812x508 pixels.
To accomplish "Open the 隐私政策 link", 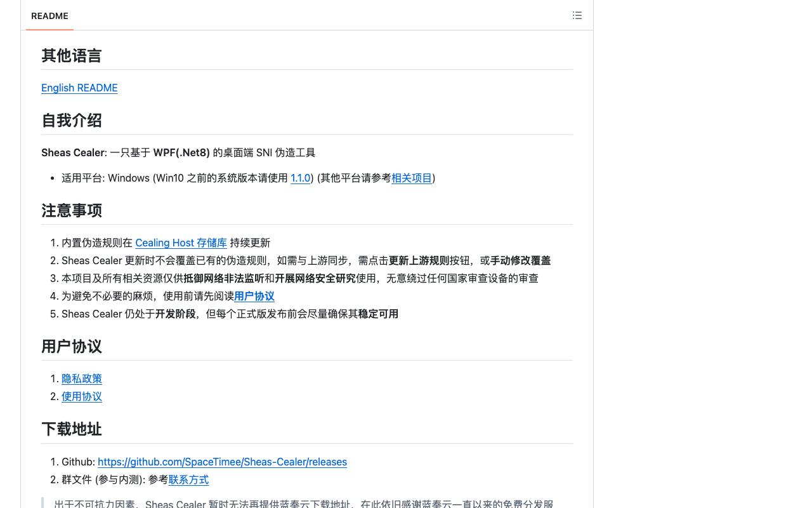I will (x=82, y=378).
